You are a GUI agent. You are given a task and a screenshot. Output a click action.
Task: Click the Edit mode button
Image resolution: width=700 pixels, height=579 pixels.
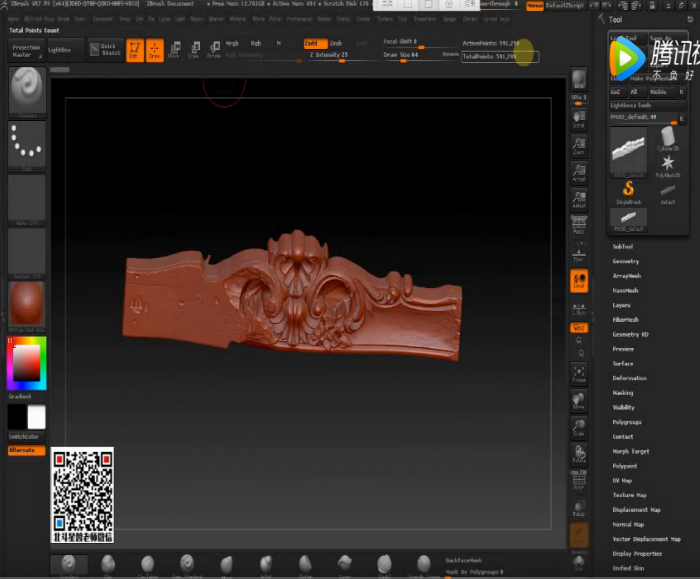(x=135, y=50)
